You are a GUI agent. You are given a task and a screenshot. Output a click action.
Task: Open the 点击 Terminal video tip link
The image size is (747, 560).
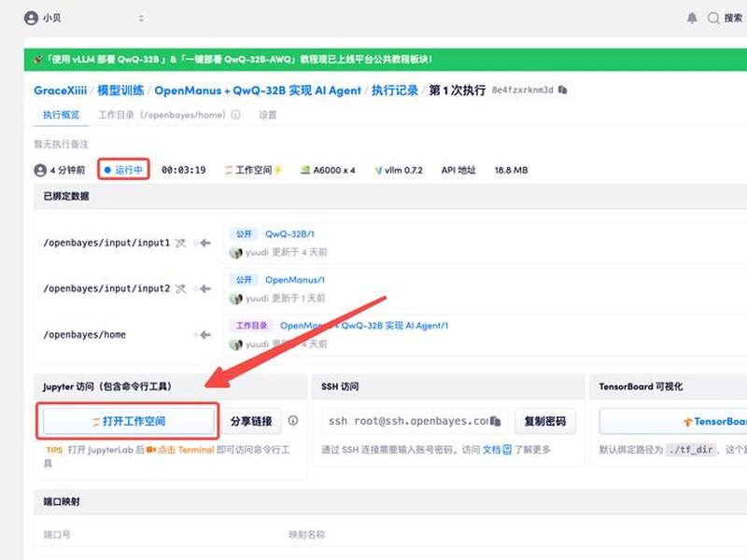[180, 450]
